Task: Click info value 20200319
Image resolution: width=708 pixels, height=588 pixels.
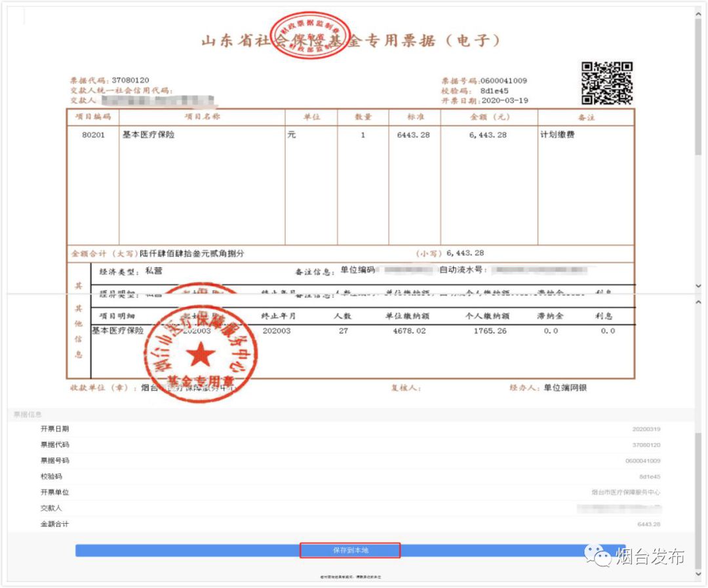Action: (646, 429)
